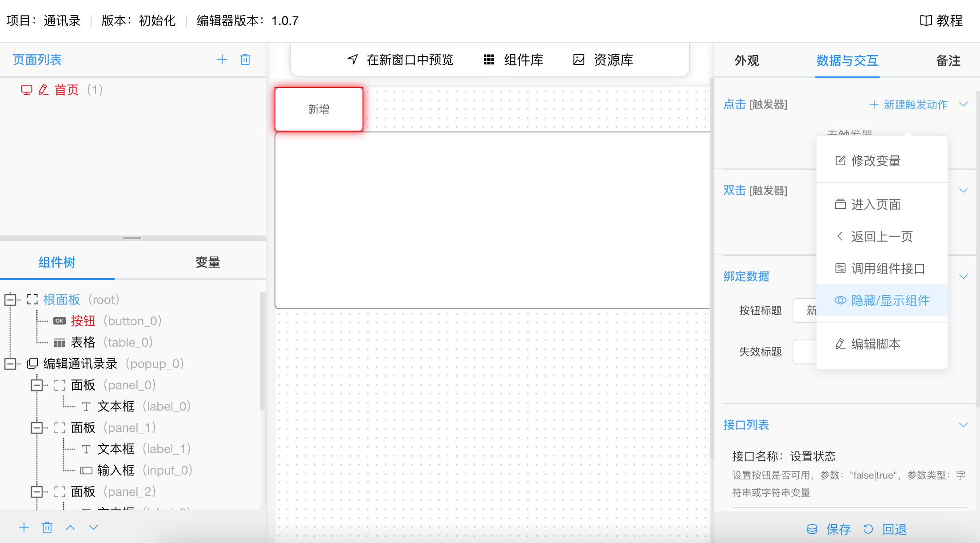Move the selected component up with the up arrow
This screenshot has width=980, height=543.
(70, 527)
